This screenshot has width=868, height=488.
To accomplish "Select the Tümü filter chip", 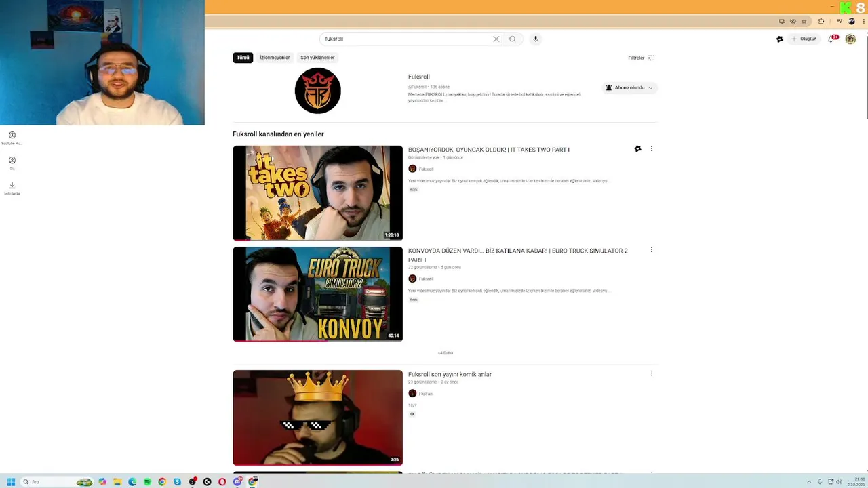I will (x=243, y=58).
